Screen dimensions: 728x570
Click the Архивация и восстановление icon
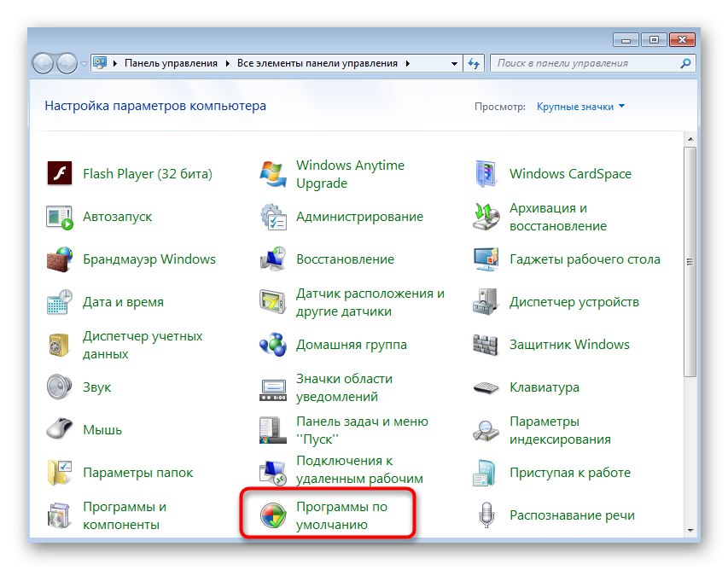(x=486, y=217)
